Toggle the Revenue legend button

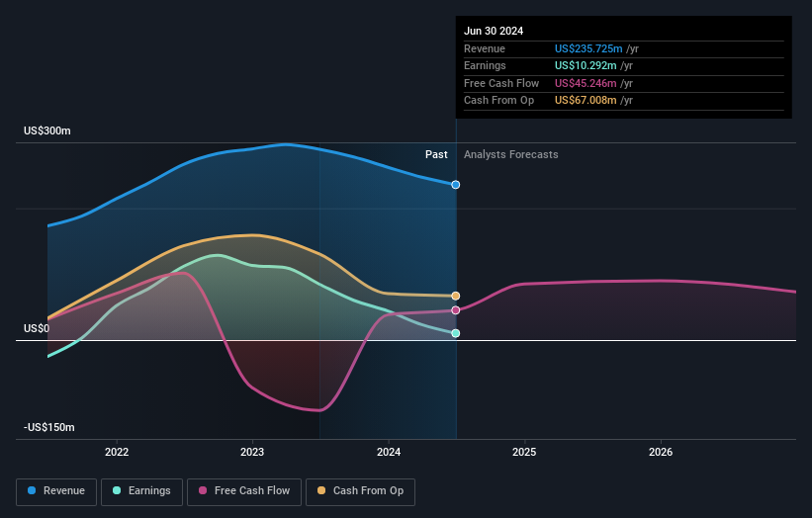pos(56,491)
